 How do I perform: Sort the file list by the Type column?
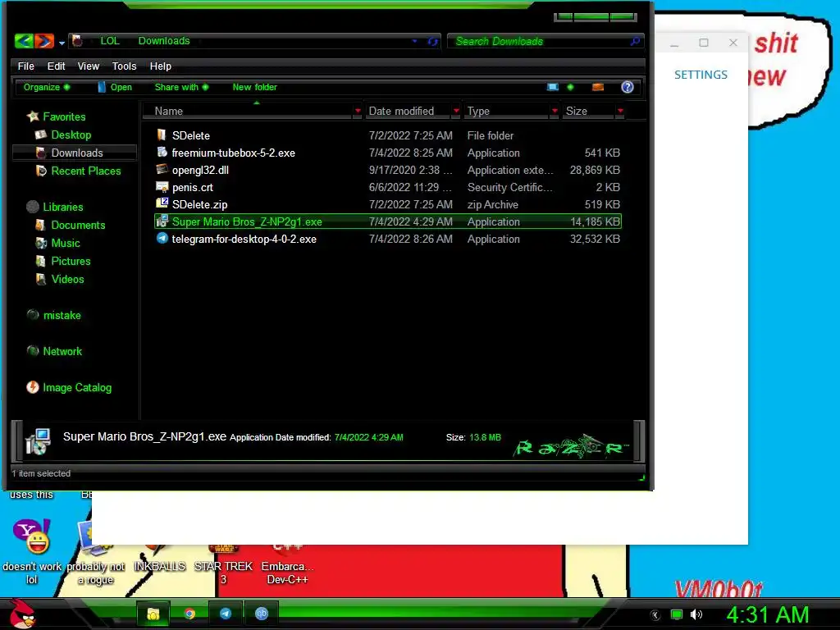click(x=478, y=111)
